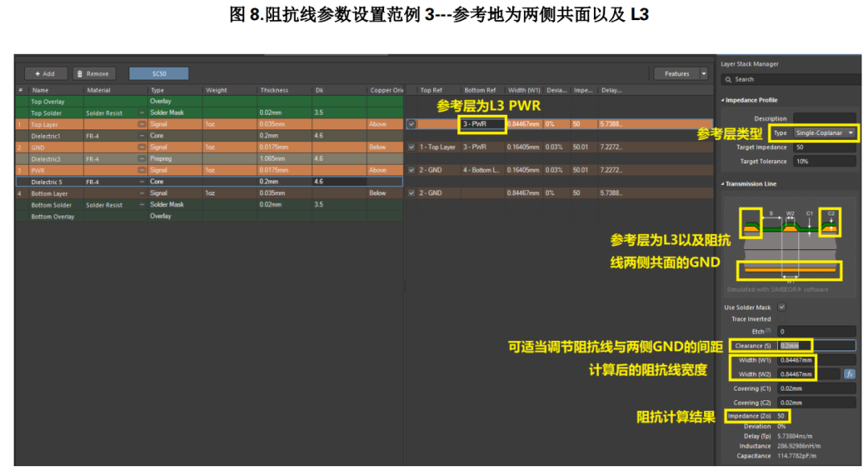
Task: Click the Etch value field
Action: pos(817,331)
